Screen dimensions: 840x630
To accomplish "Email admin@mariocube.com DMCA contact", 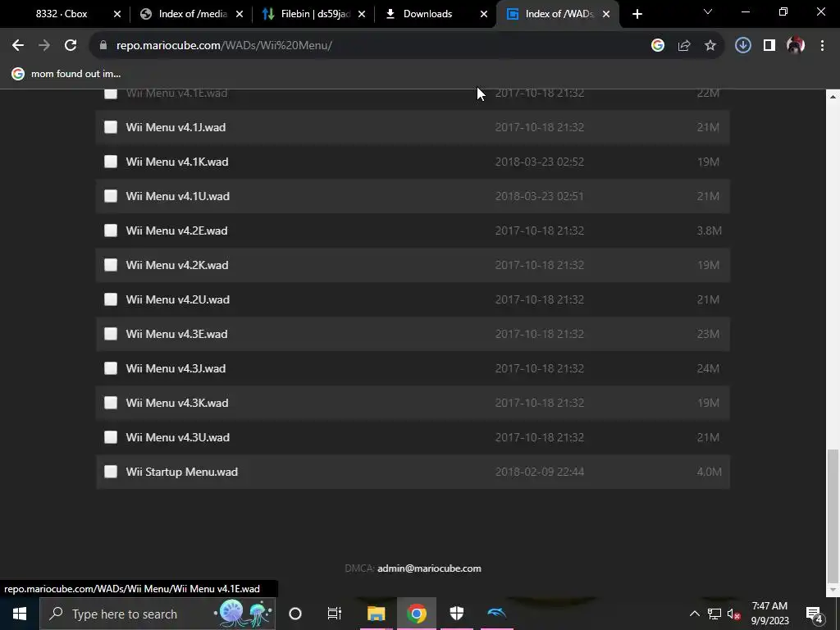I will (429, 568).
